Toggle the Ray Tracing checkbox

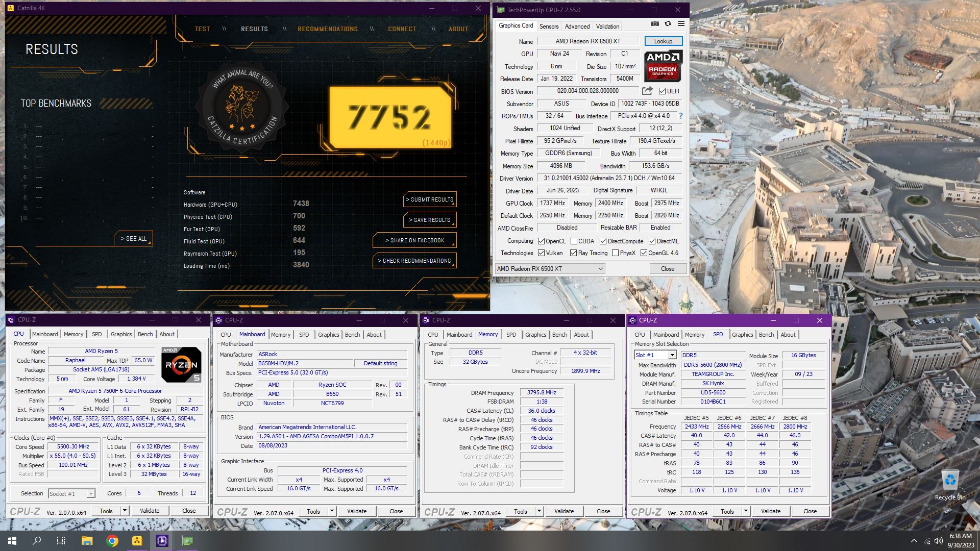(x=573, y=253)
